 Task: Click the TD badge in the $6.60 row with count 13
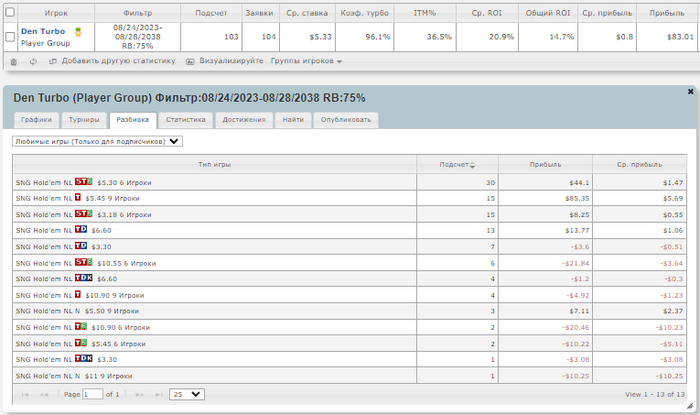[81, 229]
